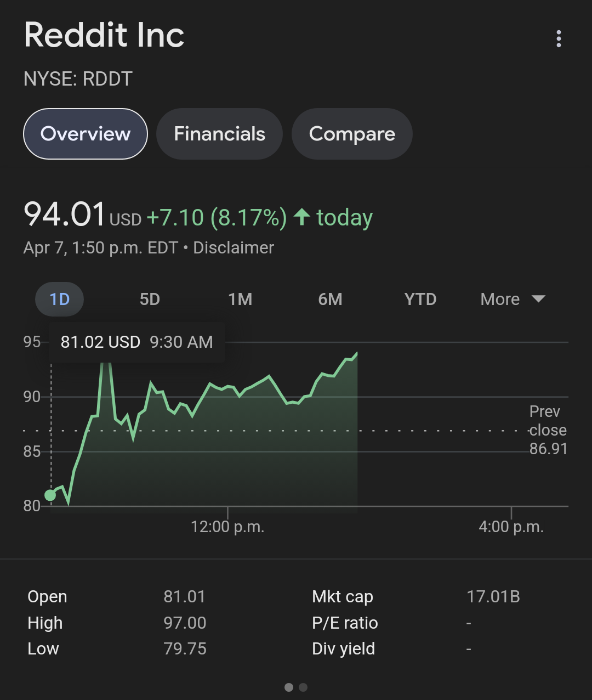Image resolution: width=592 pixels, height=700 pixels.
Task: Click the +7.10 (8.17%) change value
Action: click(x=217, y=217)
